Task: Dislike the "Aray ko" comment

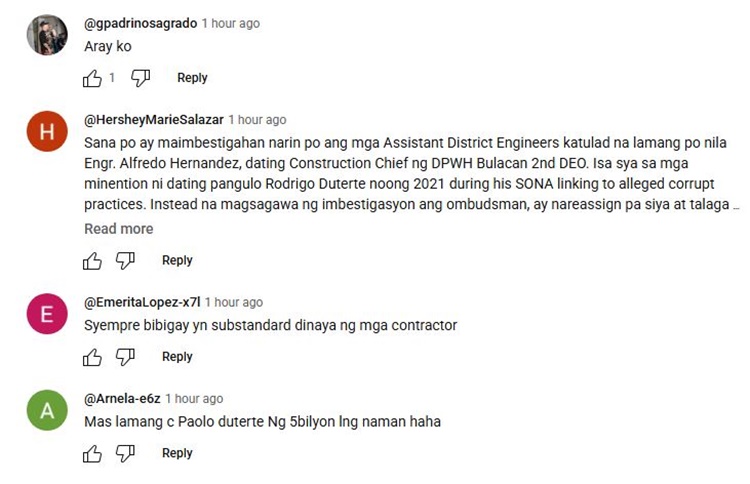Action: click(141, 78)
